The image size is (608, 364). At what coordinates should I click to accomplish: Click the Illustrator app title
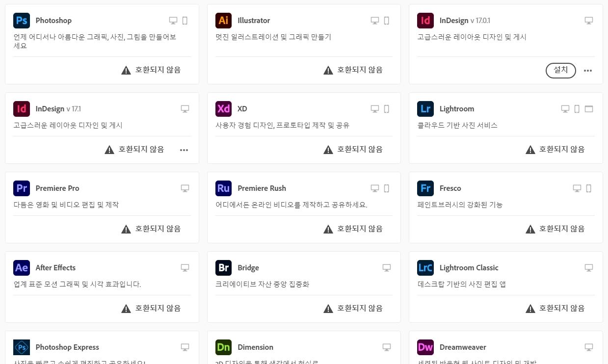pyautogui.click(x=254, y=21)
